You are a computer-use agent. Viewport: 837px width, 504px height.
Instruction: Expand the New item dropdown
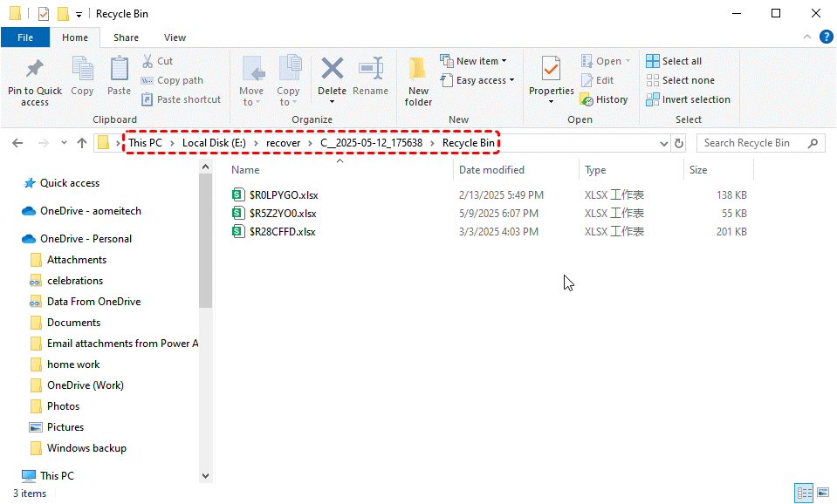click(476, 61)
